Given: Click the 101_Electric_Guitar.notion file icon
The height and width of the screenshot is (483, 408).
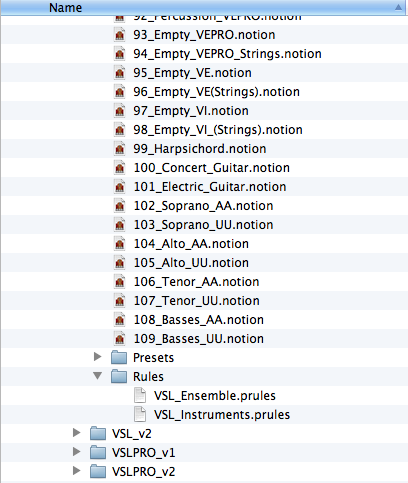Looking at the screenshot, I should point(120,187).
